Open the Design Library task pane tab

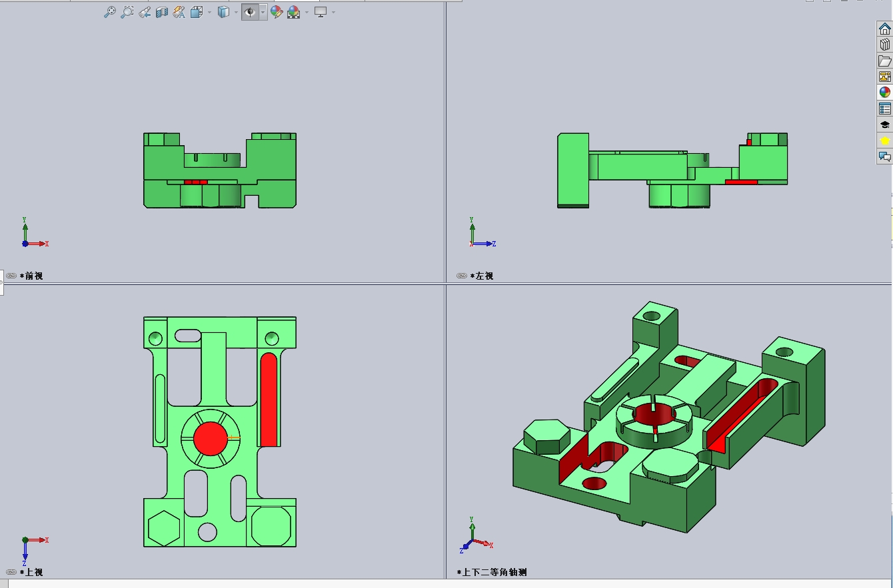point(885,45)
